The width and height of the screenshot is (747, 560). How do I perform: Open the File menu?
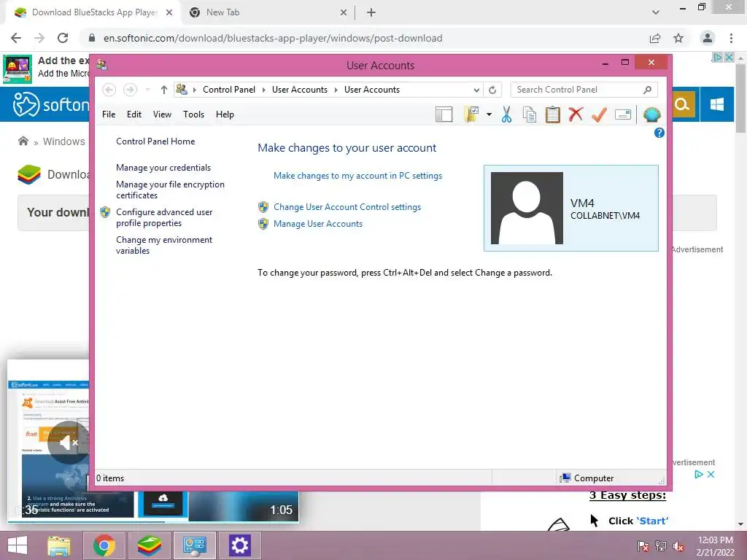pyautogui.click(x=109, y=114)
